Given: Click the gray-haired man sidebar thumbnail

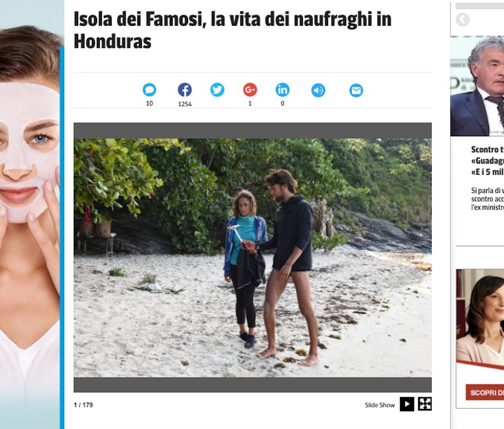Looking at the screenshot, I should point(477,86).
